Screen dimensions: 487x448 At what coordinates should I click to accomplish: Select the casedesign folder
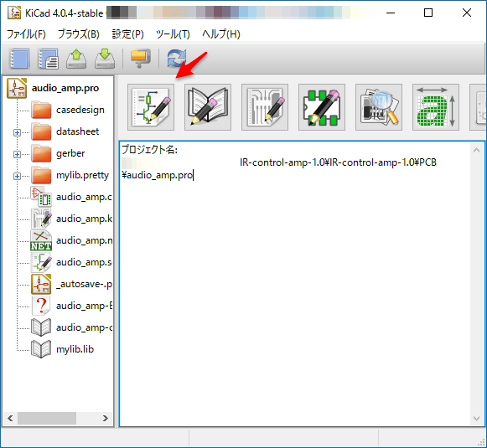click(x=80, y=110)
